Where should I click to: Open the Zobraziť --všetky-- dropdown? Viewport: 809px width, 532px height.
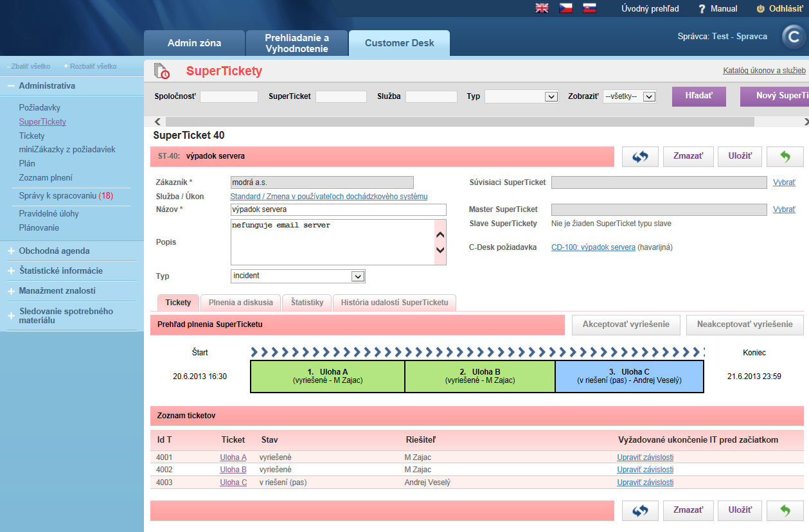tap(629, 96)
